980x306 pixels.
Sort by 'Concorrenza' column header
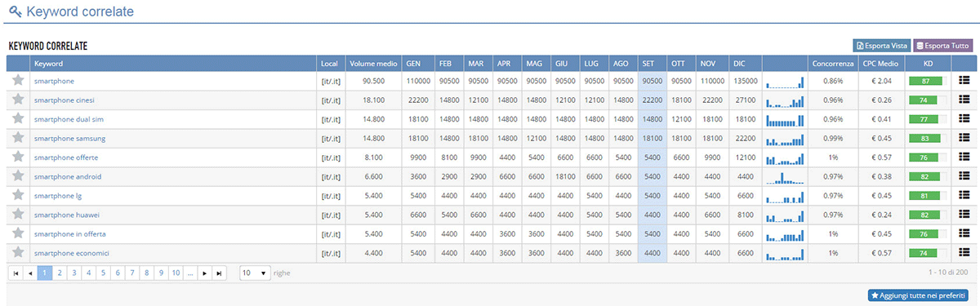pyautogui.click(x=833, y=63)
